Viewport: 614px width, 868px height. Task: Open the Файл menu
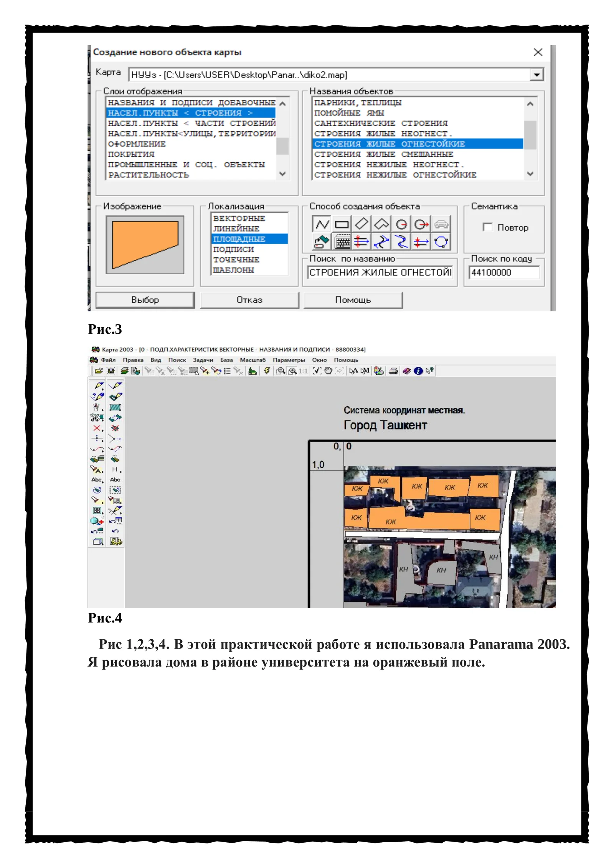(108, 360)
